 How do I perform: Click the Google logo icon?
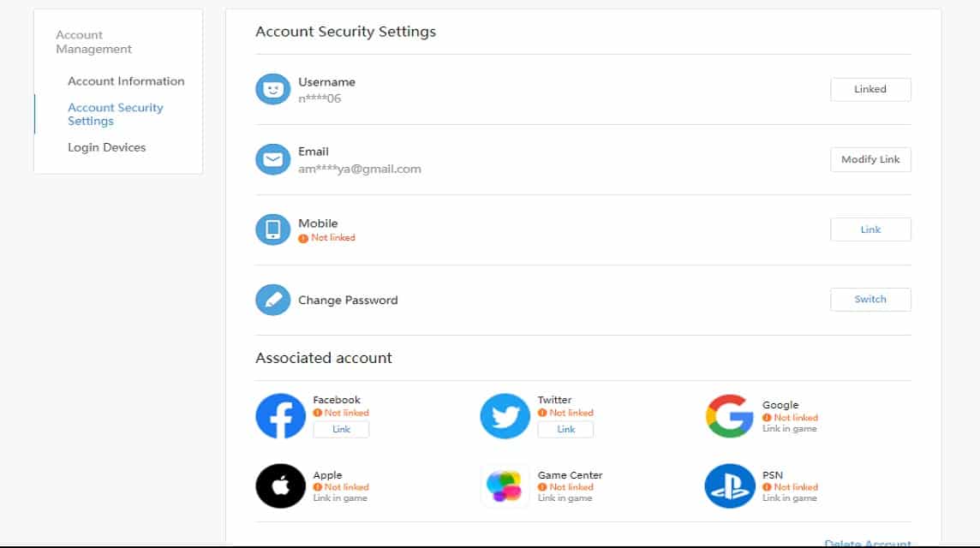729,414
